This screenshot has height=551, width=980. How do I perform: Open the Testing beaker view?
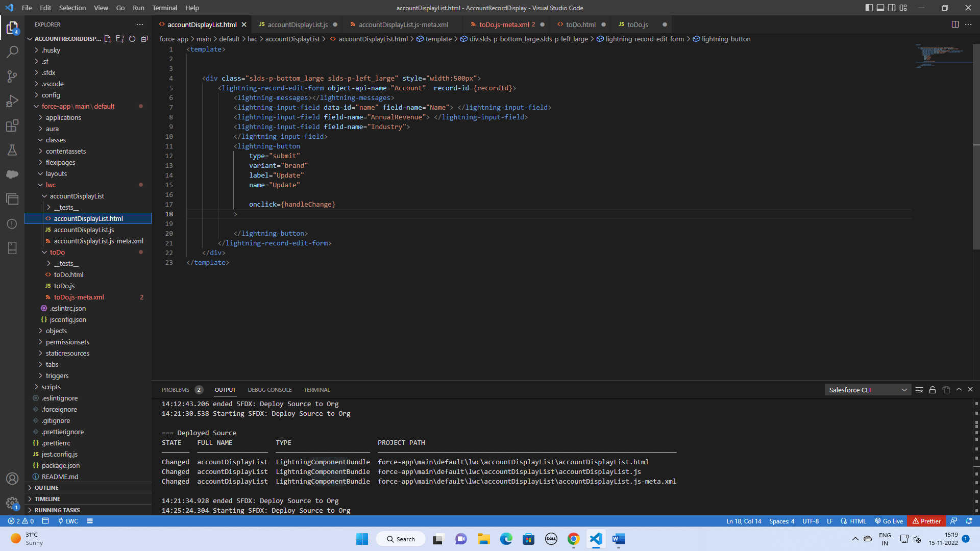(x=12, y=150)
